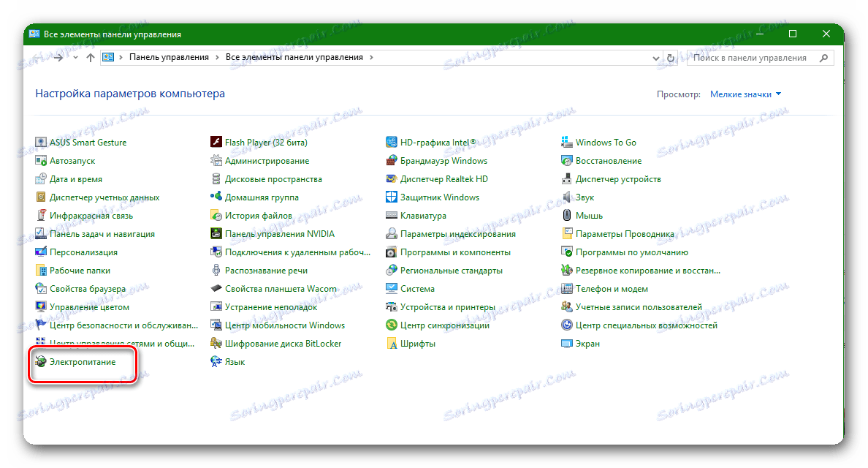Image resolution: width=868 pixels, height=468 pixels.
Task: Click the Учетные записи пользователей icon
Action: (567, 307)
